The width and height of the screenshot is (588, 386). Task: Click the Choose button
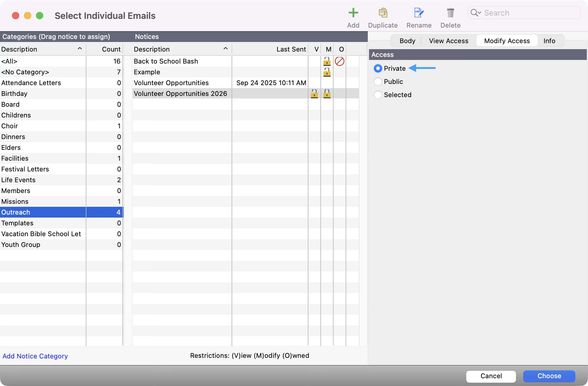(x=549, y=376)
